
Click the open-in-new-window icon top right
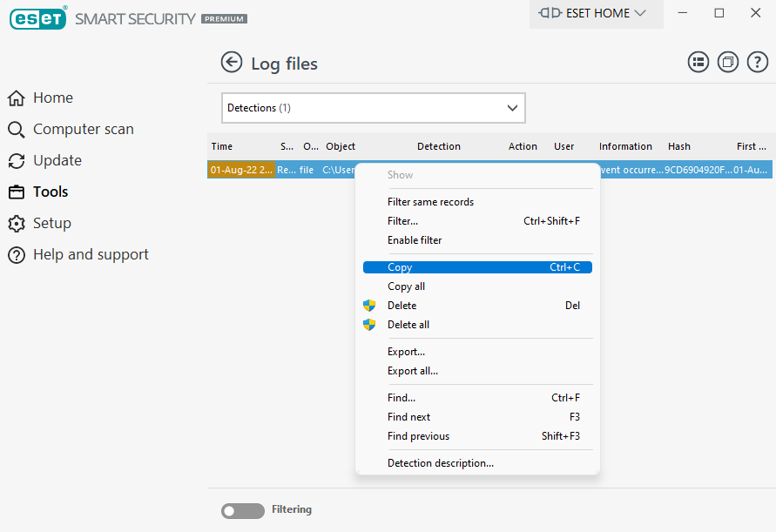pos(727,62)
